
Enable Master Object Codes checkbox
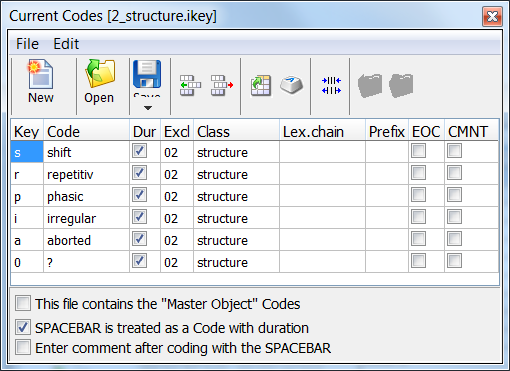tap(23, 303)
